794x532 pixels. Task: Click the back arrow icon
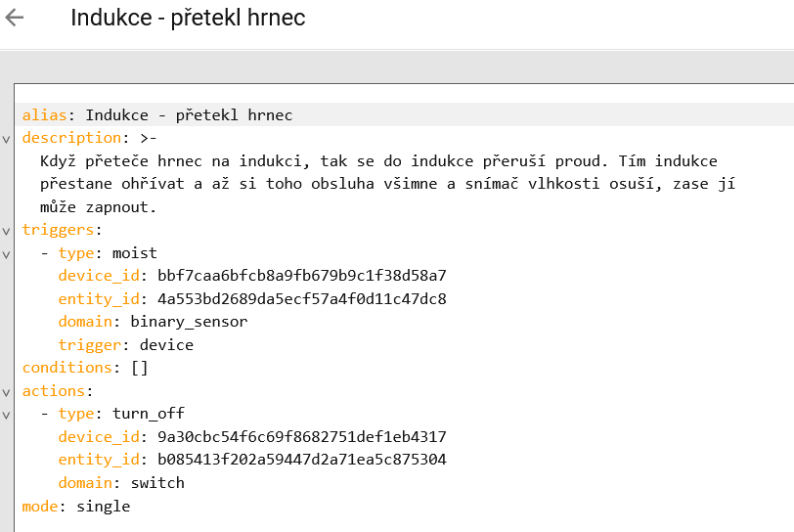point(15,18)
